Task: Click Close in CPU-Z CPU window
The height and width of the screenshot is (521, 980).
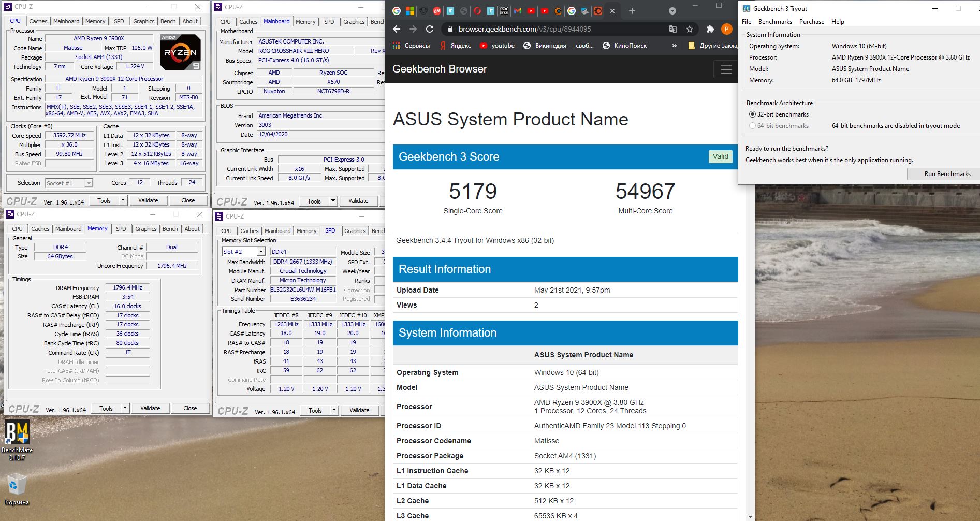Action: pos(188,200)
